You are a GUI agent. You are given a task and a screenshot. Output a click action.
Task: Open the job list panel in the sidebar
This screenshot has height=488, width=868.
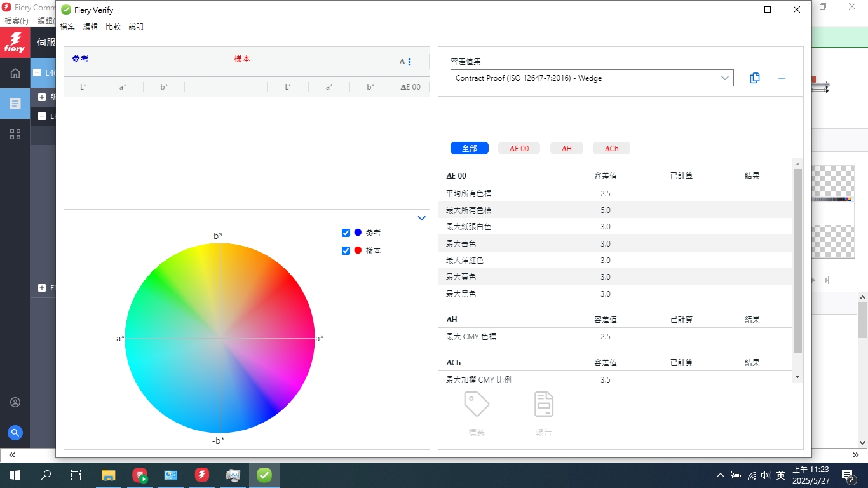click(14, 103)
